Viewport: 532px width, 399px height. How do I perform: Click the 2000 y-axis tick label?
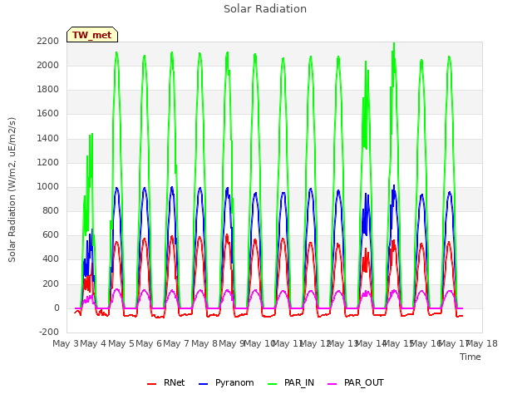(48, 65)
